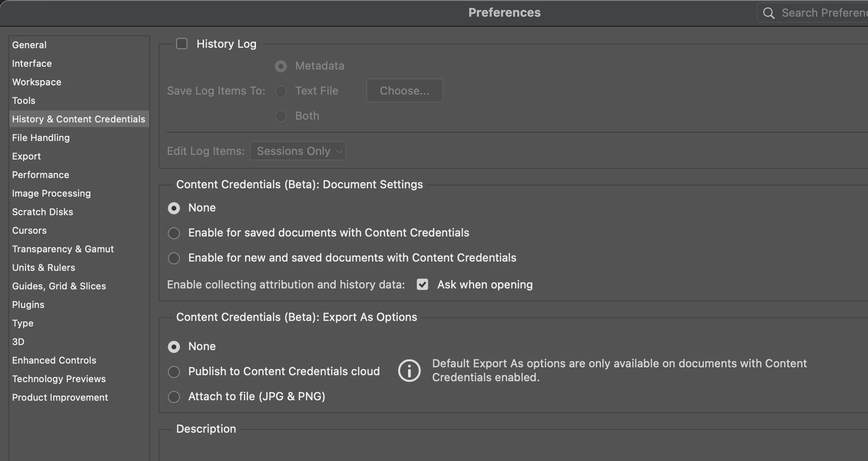
Task: Select Enable for saved documents radio
Action: coord(174,233)
